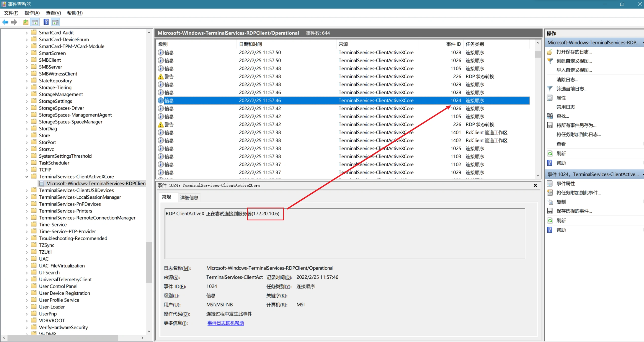The height and width of the screenshot is (342, 644).
Task: Close the event 1024 preview pane
Action: click(535, 185)
